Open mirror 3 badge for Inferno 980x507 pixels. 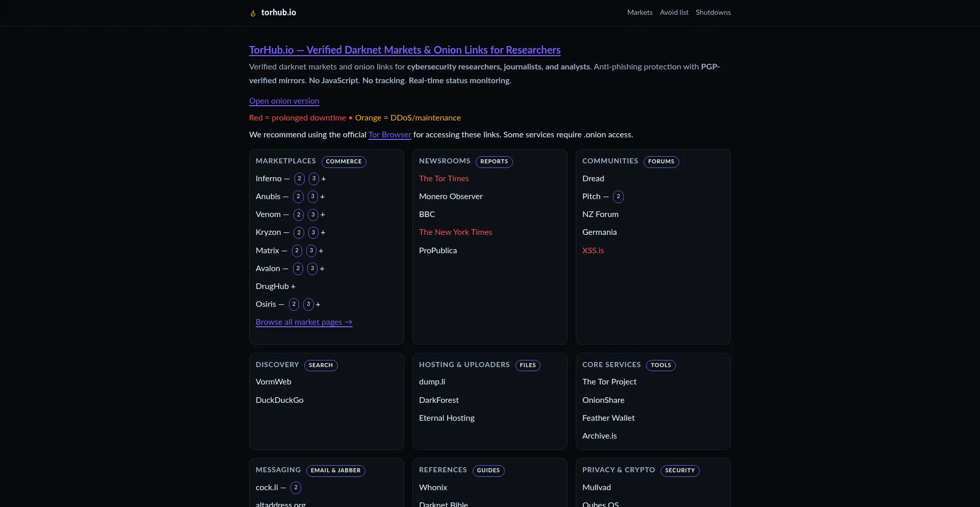314,179
